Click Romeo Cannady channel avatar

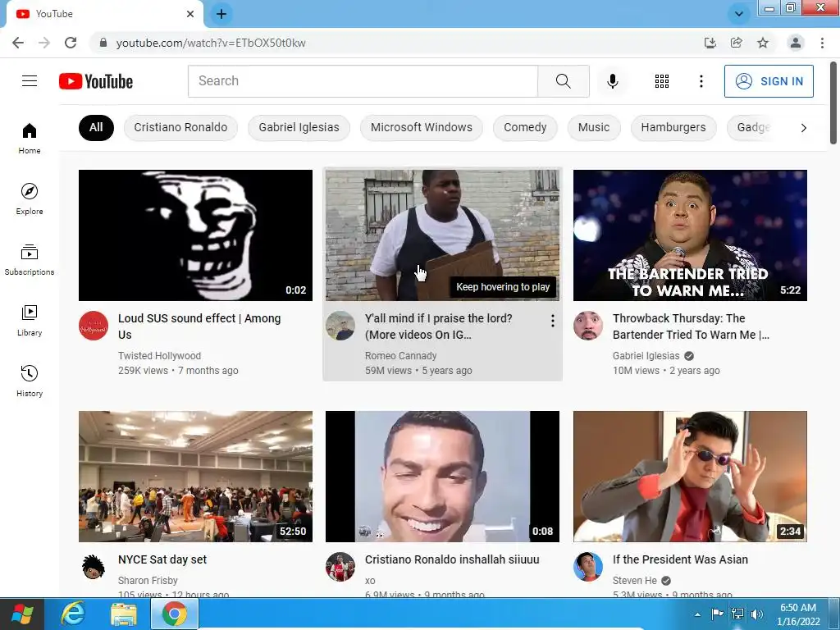point(340,326)
